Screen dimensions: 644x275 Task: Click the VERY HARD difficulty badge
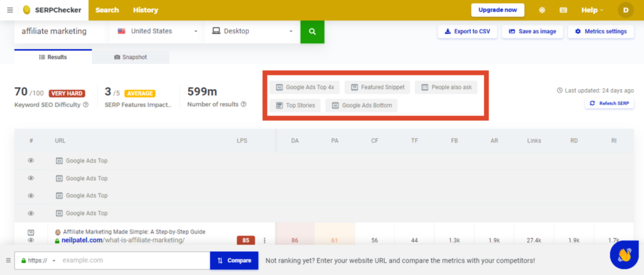67,94
